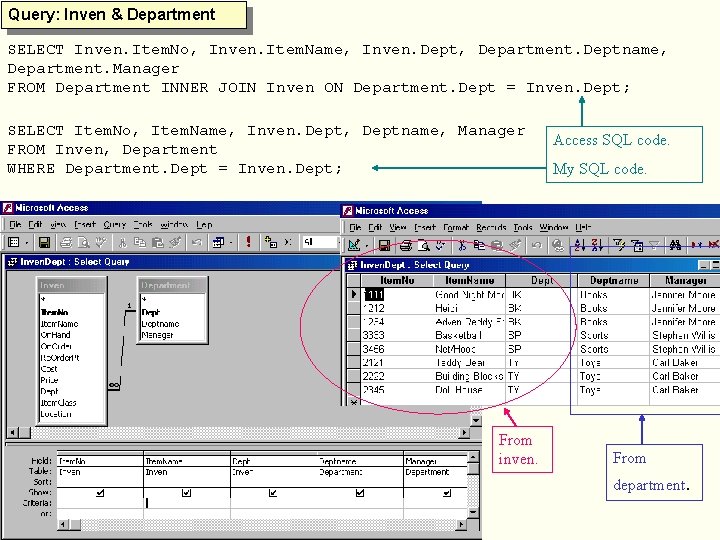This screenshot has height=540, width=720.
Task: Open the Design View dropdown arrow in datasheet window
Action: 366,245
